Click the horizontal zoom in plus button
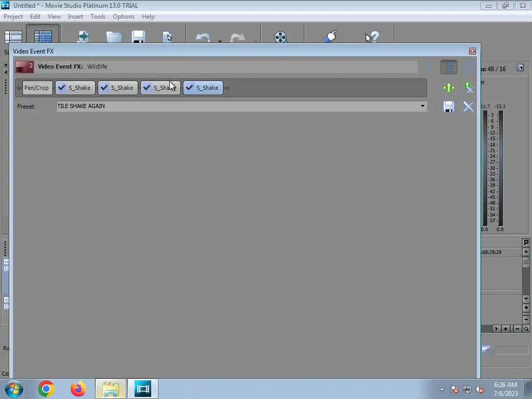 (506, 329)
